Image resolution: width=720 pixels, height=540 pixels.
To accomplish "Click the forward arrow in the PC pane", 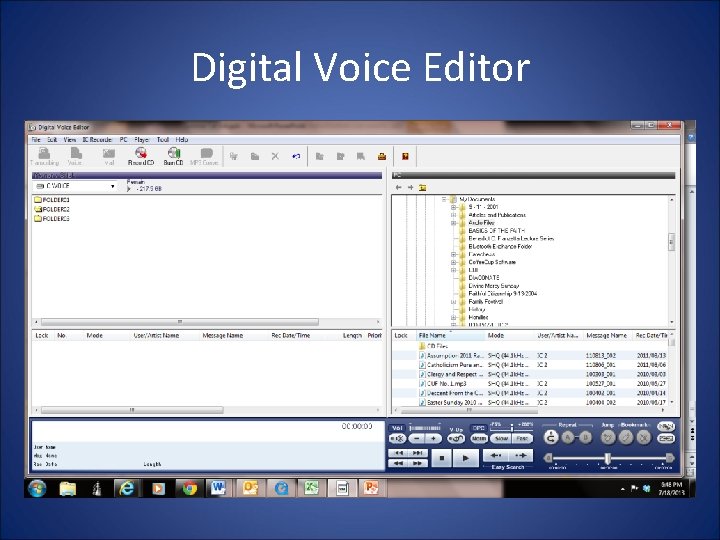I will [410, 187].
